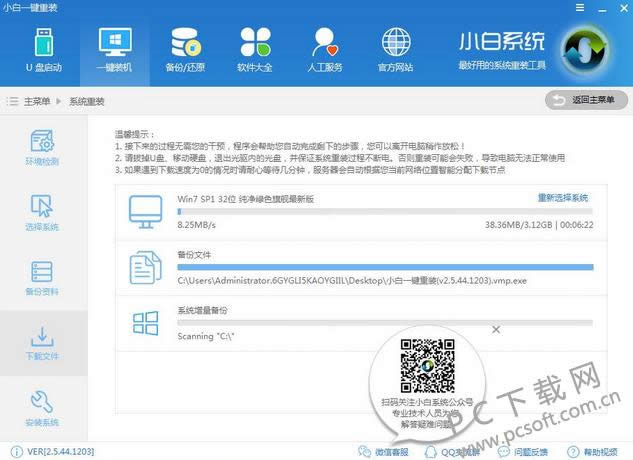Open the U盘启动 tab
This screenshot has width=633, height=460.
44,50
